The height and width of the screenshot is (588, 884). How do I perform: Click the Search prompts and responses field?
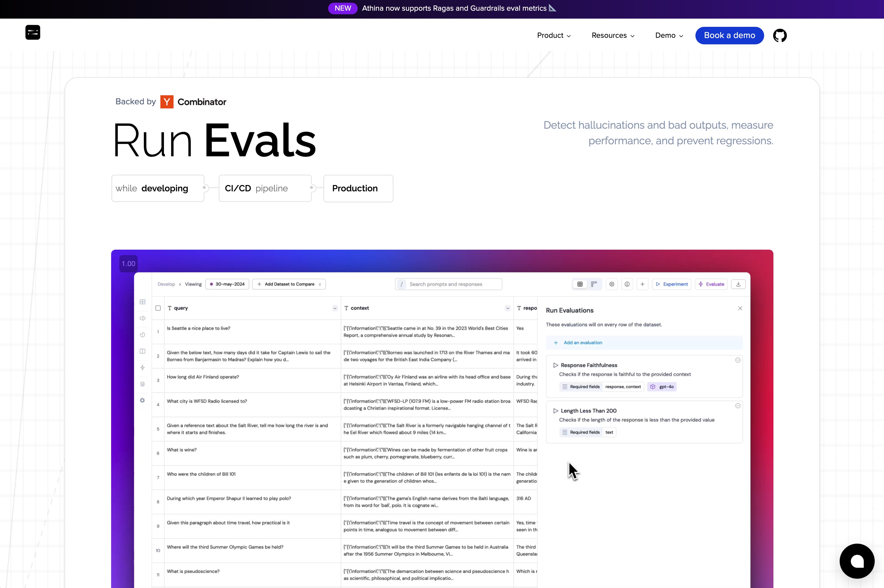tap(448, 284)
